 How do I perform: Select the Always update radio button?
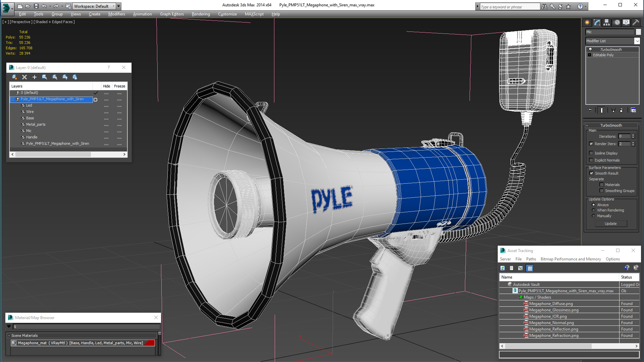594,205
